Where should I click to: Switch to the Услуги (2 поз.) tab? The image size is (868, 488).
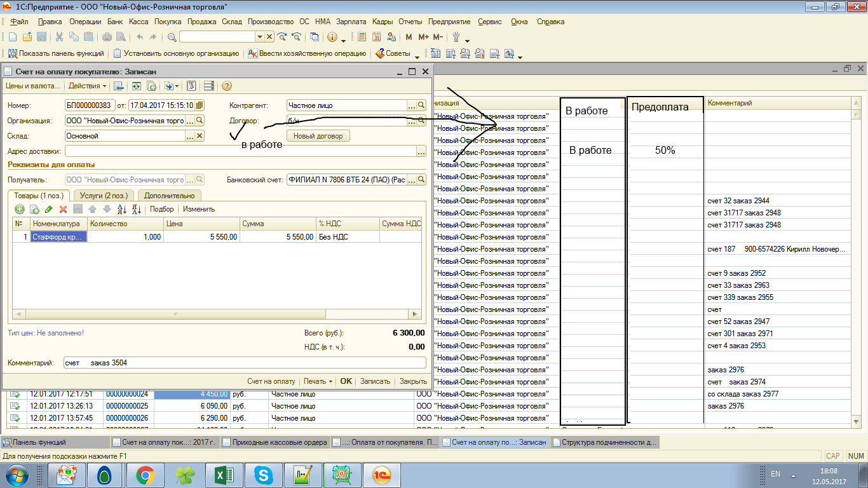point(102,196)
